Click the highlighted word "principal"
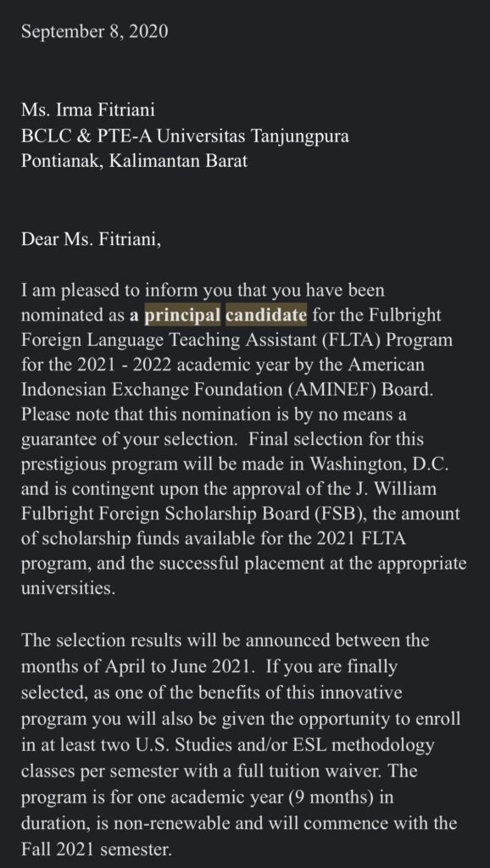Viewport: 490px width, 868px height. pyautogui.click(x=183, y=315)
